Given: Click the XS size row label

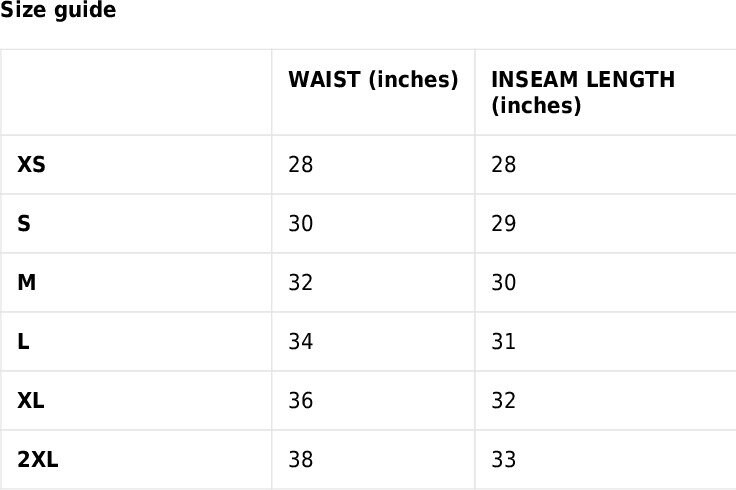Looking at the screenshot, I should coord(31,165).
